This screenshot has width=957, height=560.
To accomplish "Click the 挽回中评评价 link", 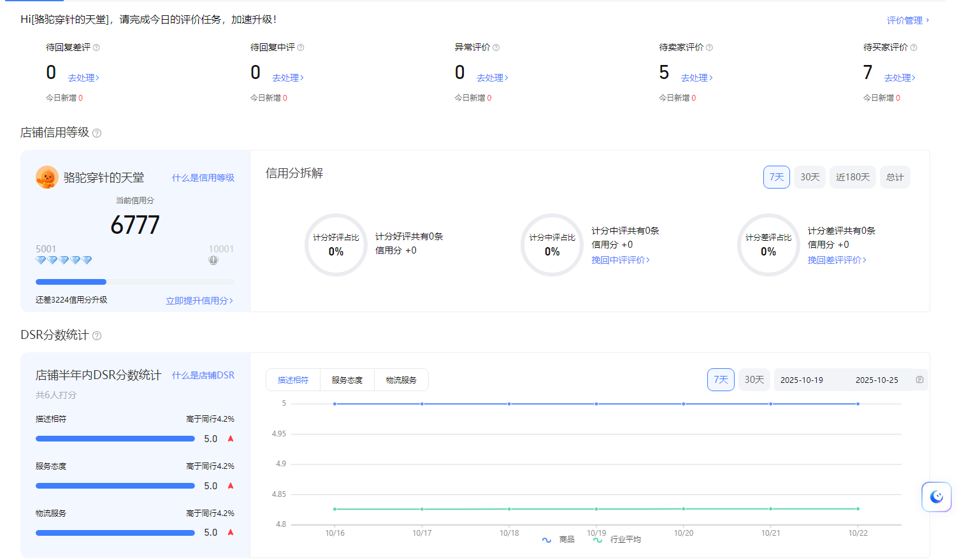I will point(620,260).
